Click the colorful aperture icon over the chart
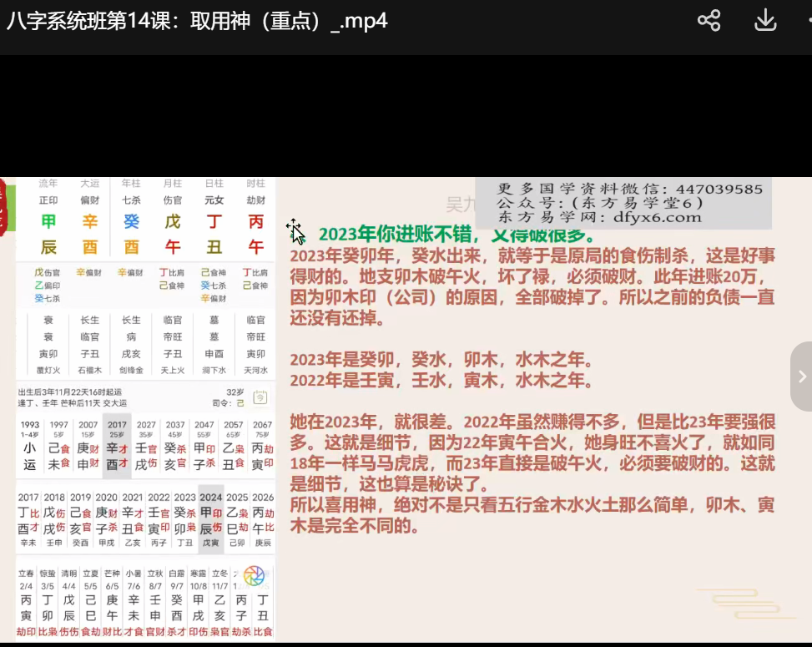812x647 pixels. coord(254,575)
